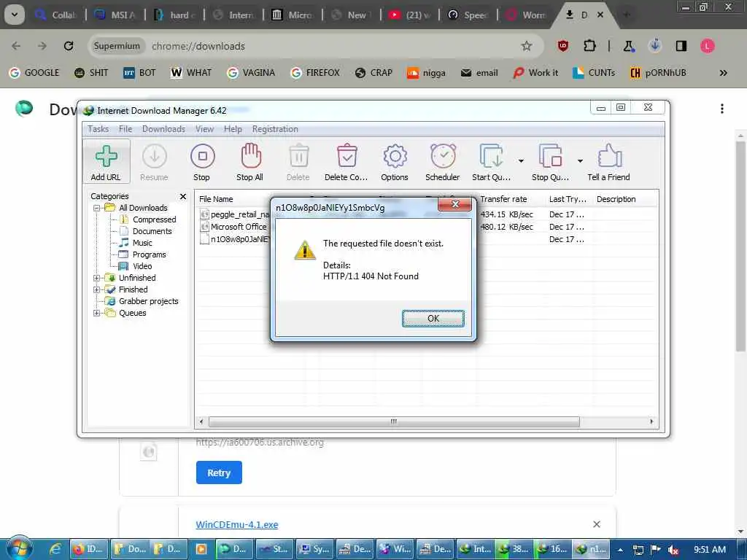Screen dimensions: 747x560
Task: Expand the Finished category node
Action: click(97, 289)
